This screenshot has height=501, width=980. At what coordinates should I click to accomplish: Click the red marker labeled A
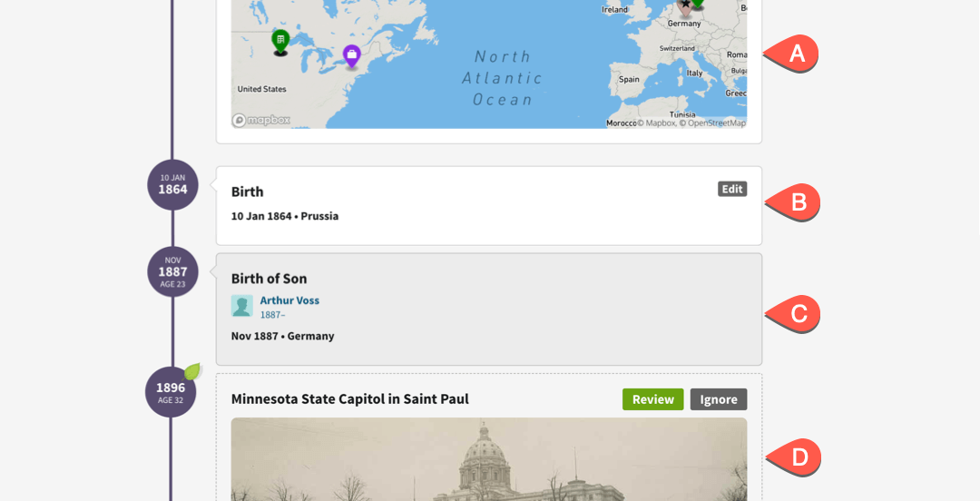coord(793,54)
